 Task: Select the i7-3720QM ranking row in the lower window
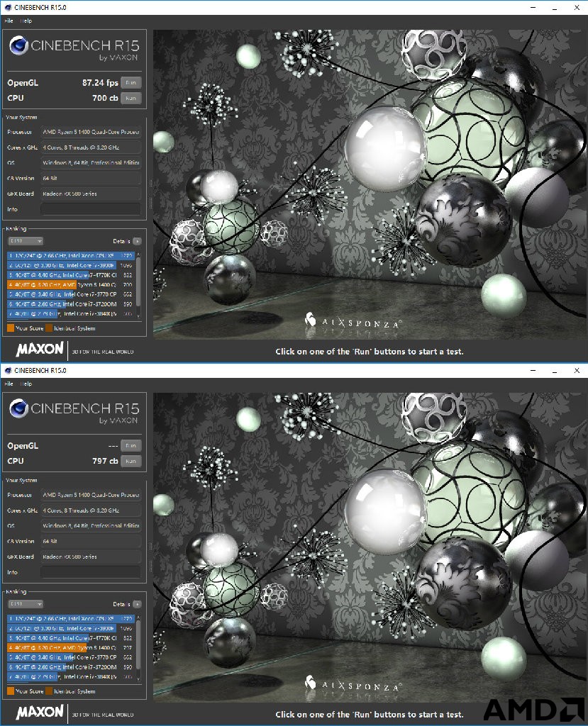pyautogui.click(x=71, y=667)
